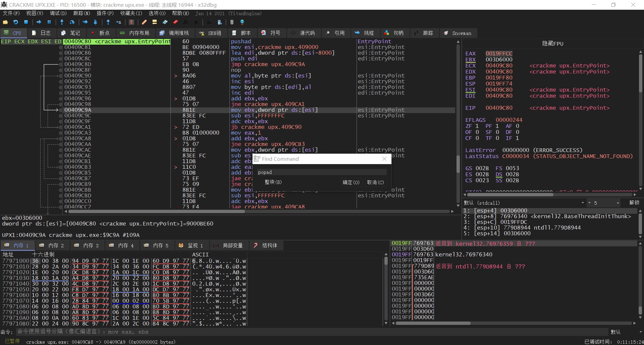Toggle the 解锁 unlock option in call panel
The height and width of the screenshot is (345, 644).
point(634,203)
